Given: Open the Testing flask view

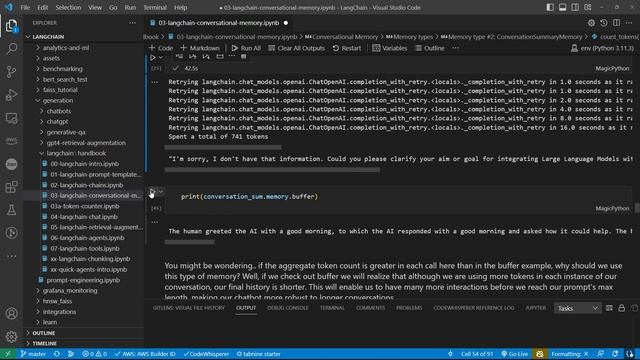Looking at the screenshot, I should [x=11, y=210].
